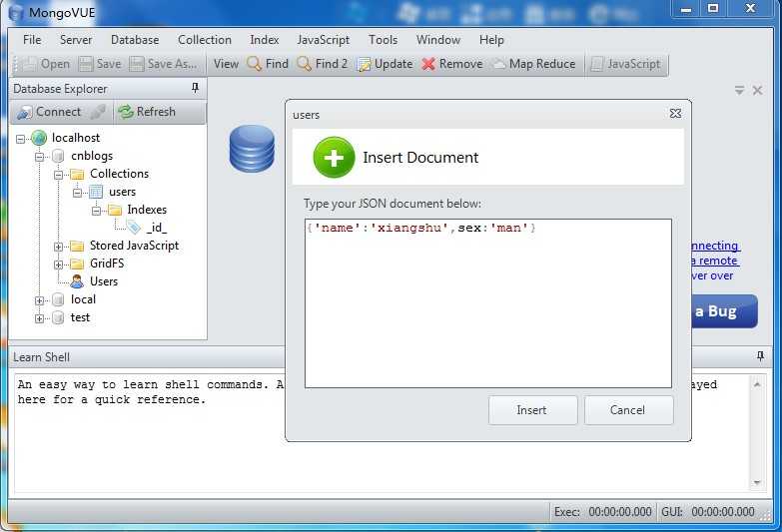782x532 pixels.
Task: Click the Insert button in dialog
Action: pos(532,410)
